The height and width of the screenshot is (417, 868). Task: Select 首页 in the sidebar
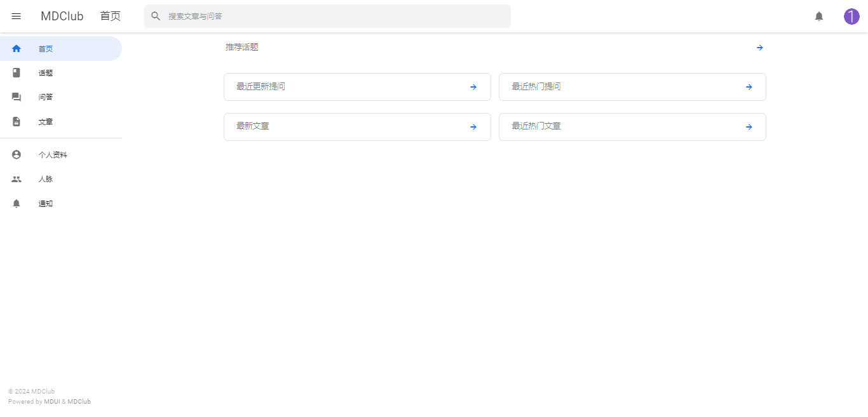(61, 49)
